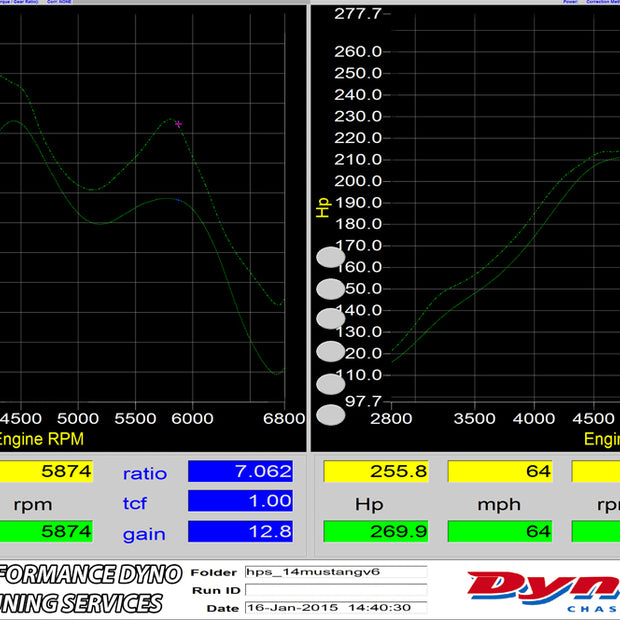Click the 220.0 value on Hp axis
620x620 pixels.
click(x=358, y=138)
